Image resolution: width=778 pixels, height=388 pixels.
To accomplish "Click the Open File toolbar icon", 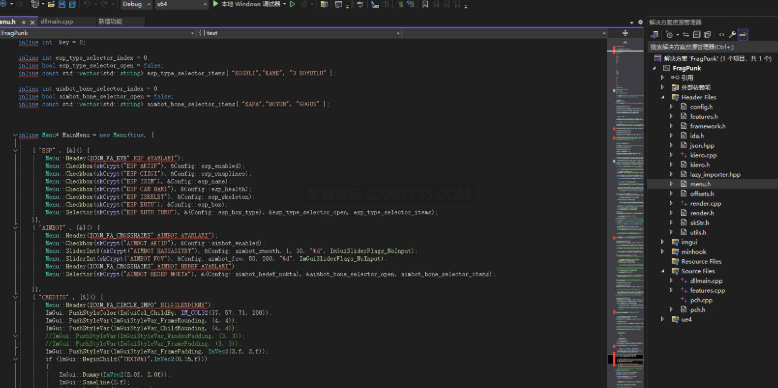I will (x=52, y=4).
